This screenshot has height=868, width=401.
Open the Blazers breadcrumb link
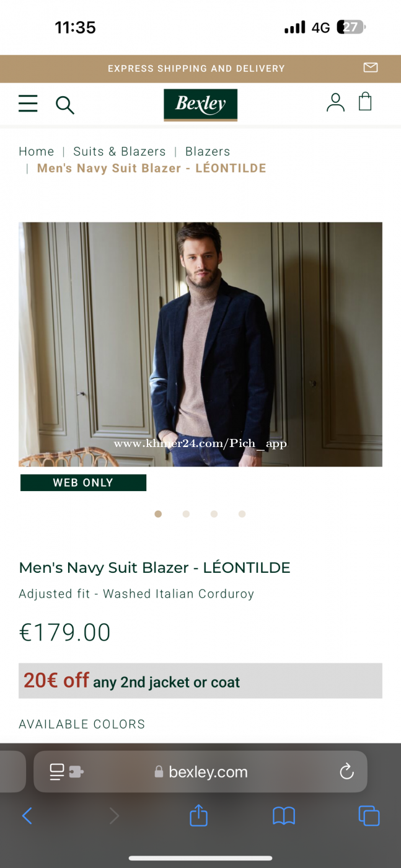[208, 151]
